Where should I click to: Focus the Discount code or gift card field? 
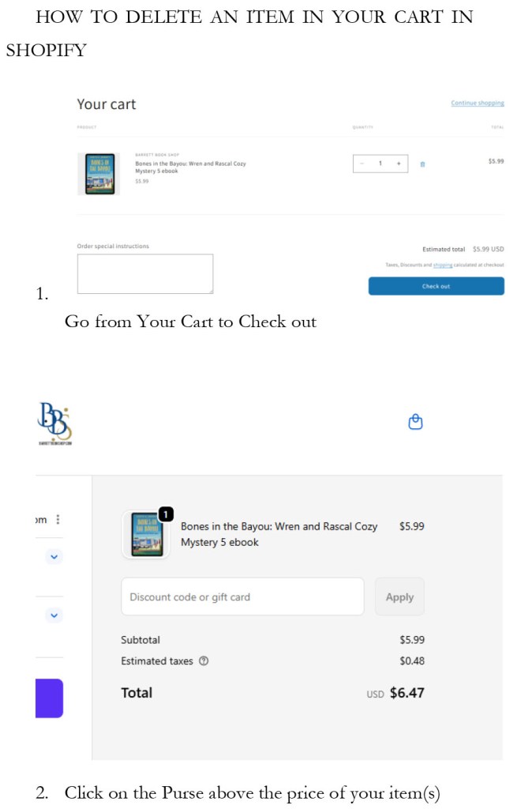pyautogui.click(x=242, y=596)
